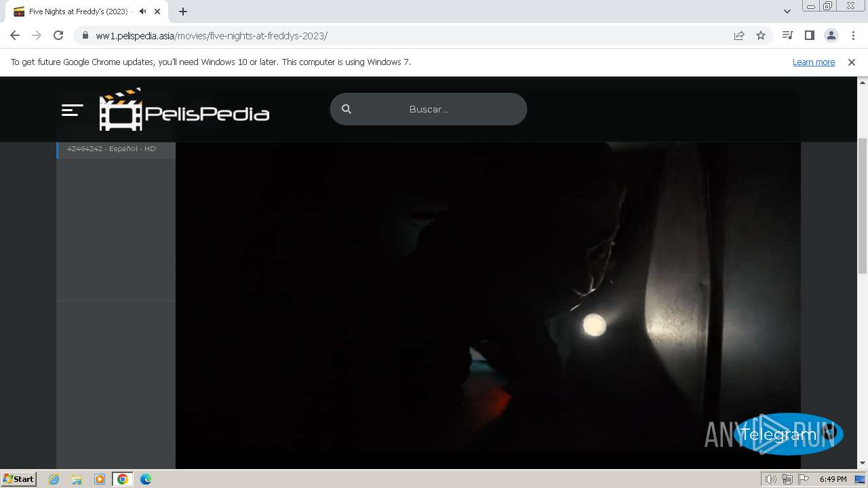Mute the Five Nights at Freddy's tab
868x488 pixels.
click(x=142, y=12)
